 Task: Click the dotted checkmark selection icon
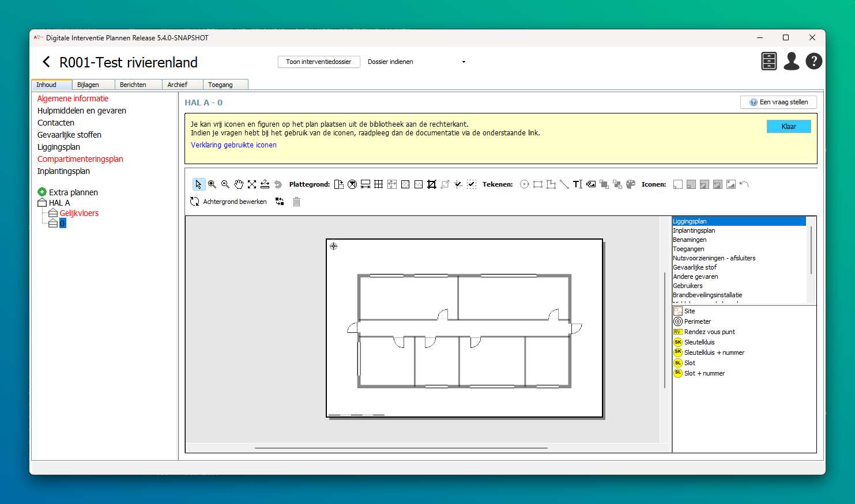[x=472, y=184]
